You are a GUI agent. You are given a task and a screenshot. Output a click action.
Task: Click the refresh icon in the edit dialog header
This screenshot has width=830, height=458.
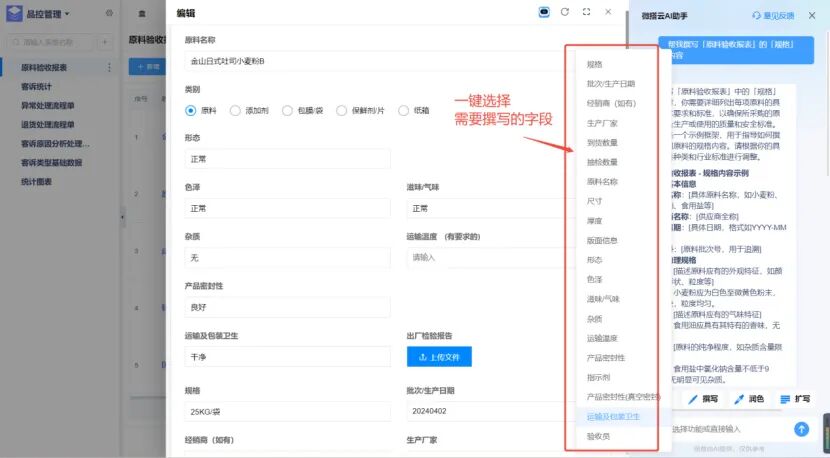point(565,12)
